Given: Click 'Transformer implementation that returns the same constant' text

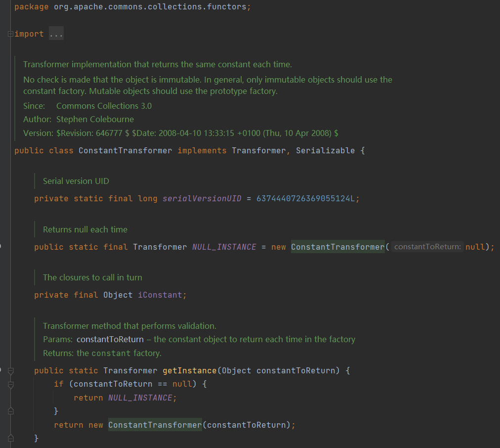Looking at the screenshot, I should click(158, 64).
